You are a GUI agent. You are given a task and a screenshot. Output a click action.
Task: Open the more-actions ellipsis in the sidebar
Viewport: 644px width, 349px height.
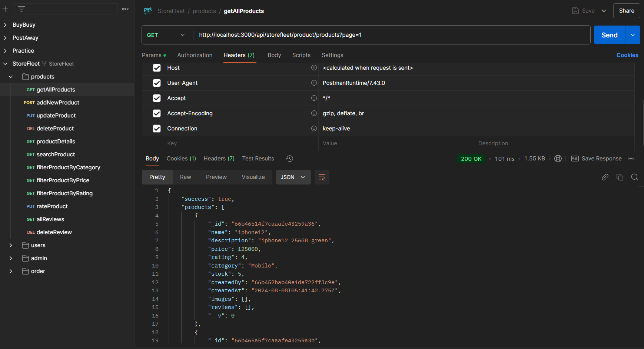pos(125,9)
